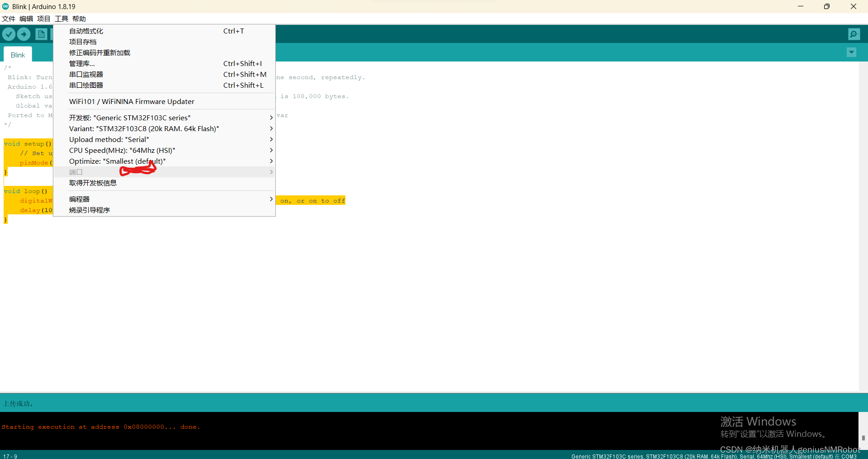Open the 项目 menu
This screenshot has height=459, width=868.
coord(44,19)
